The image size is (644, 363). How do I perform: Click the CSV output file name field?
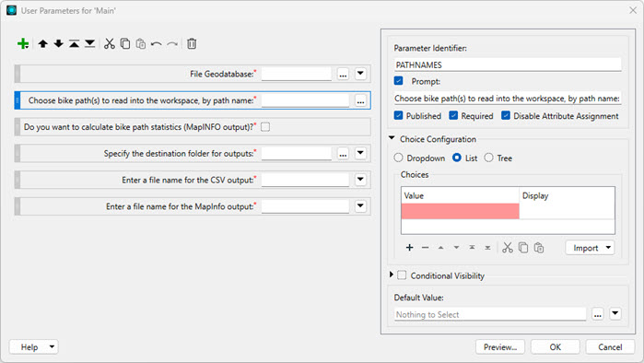[305, 181]
